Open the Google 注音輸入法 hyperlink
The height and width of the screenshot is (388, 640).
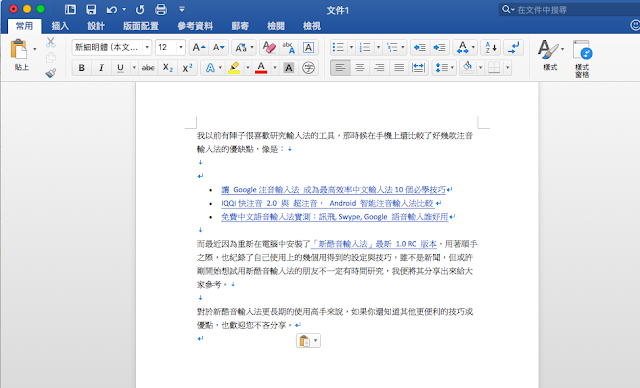334,190
